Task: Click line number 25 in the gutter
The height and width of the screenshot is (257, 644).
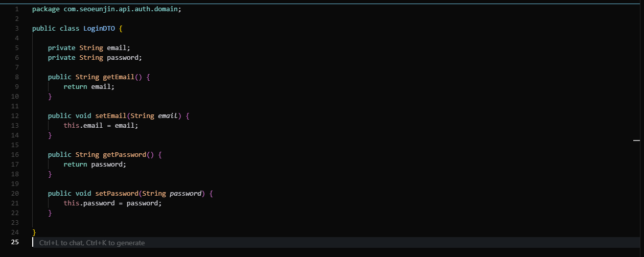Action: tap(15, 242)
